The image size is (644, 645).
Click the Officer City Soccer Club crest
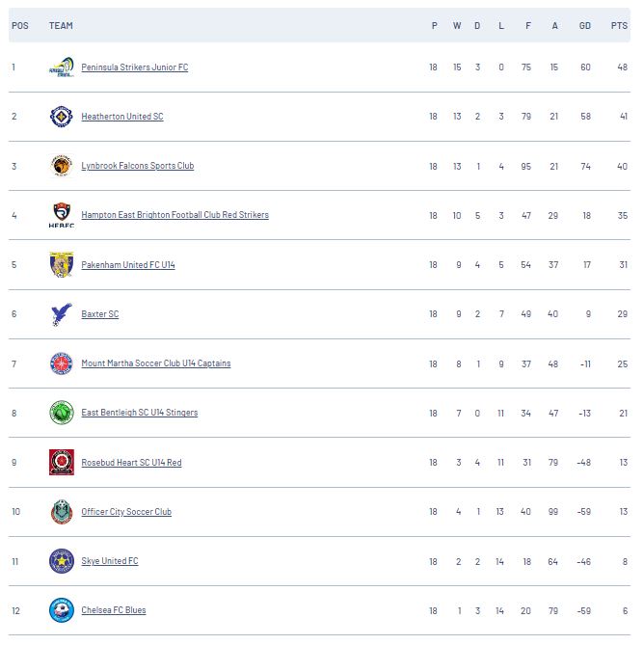[x=62, y=512]
